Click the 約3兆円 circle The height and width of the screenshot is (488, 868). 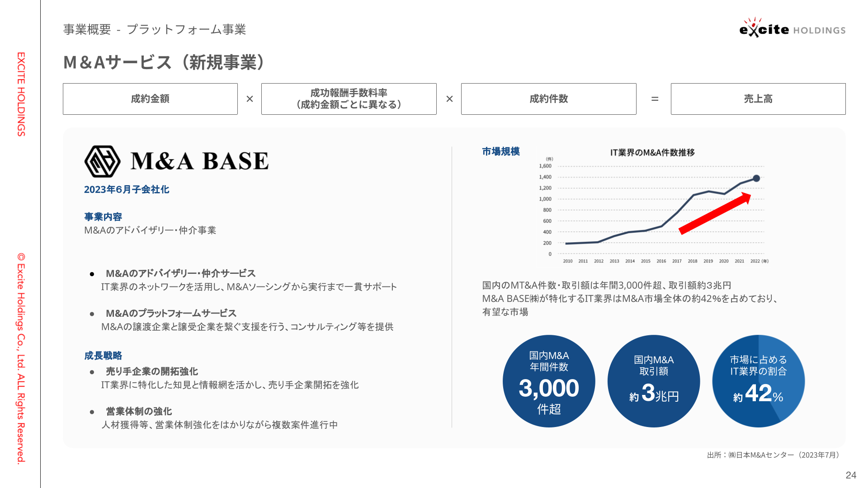pyautogui.click(x=654, y=381)
